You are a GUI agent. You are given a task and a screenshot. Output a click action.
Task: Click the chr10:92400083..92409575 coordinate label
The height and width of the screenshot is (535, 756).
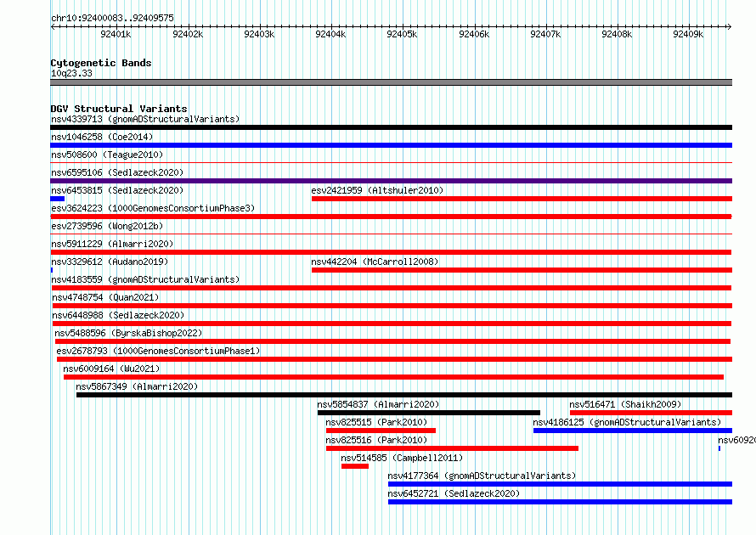[112, 18]
